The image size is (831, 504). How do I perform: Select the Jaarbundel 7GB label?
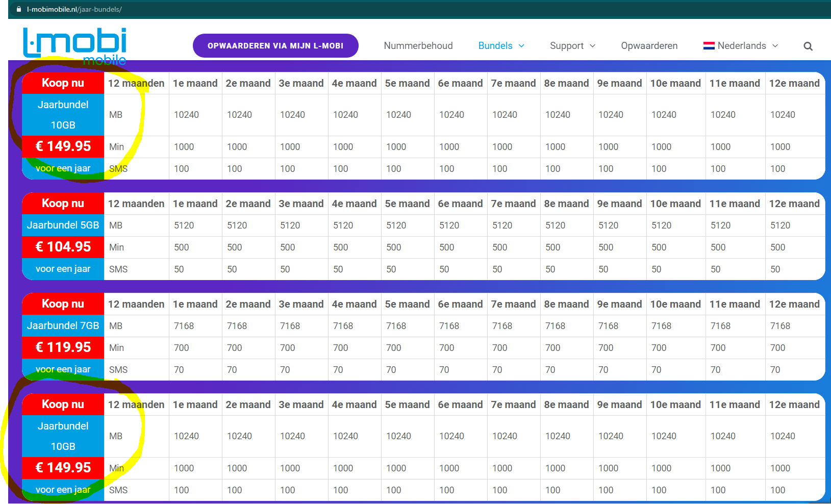pos(63,325)
